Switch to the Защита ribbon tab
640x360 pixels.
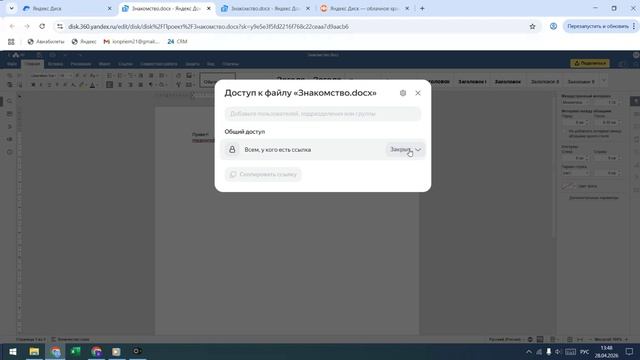click(x=192, y=64)
